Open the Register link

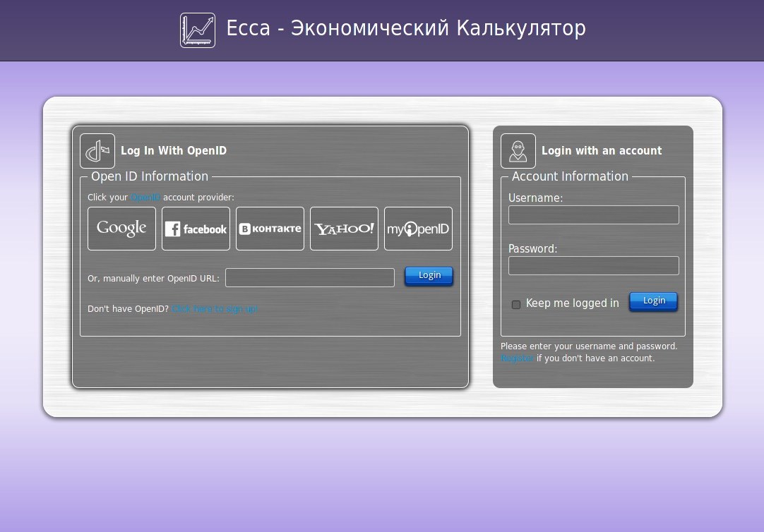click(x=517, y=358)
